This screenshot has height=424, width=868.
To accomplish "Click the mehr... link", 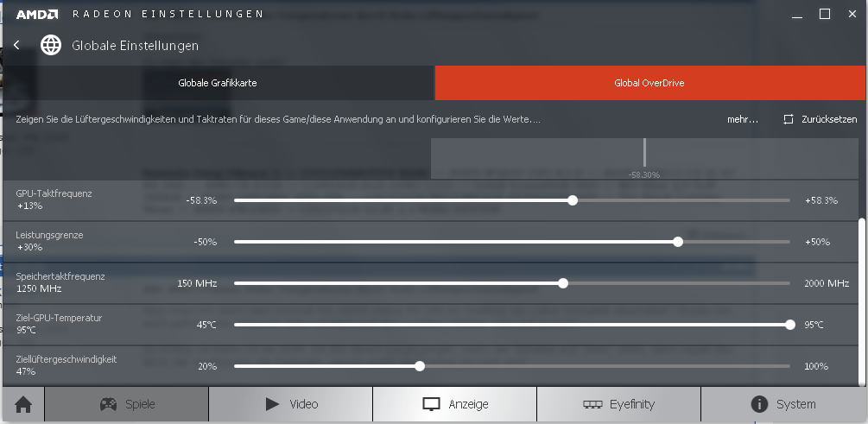I will [x=743, y=119].
